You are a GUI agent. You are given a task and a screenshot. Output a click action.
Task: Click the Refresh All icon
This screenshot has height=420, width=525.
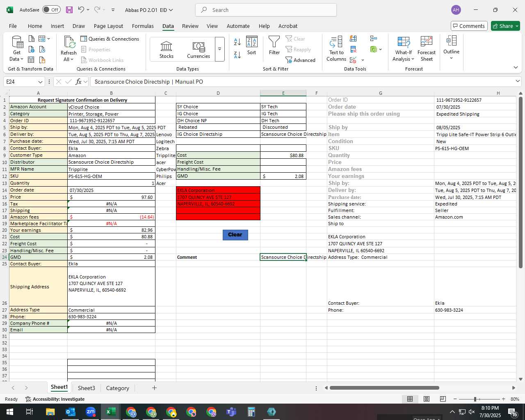click(x=69, y=43)
